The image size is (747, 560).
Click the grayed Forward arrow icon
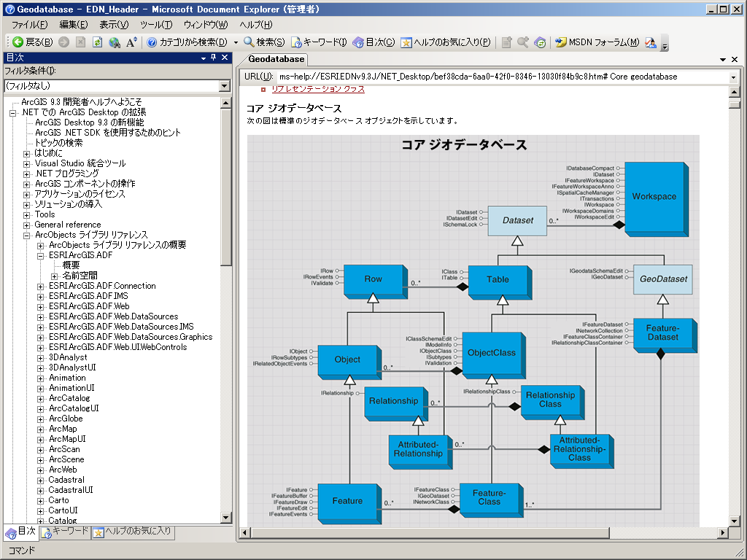pos(64,42)
